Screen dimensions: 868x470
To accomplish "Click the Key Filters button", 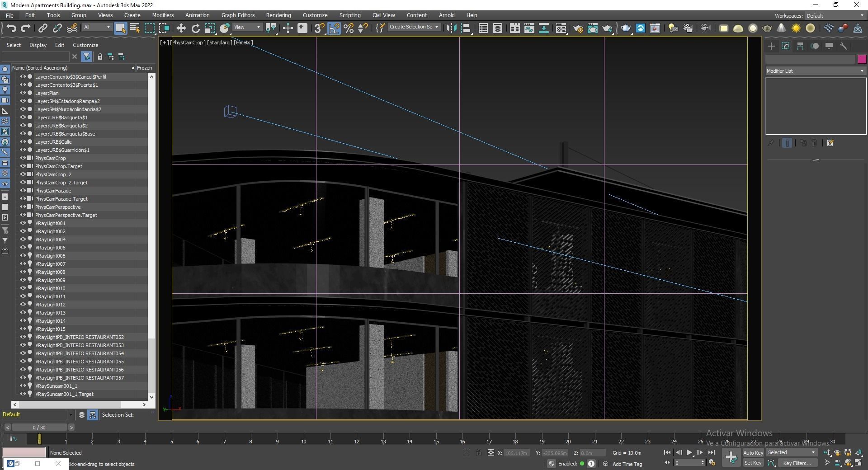I will pos(797,463).
